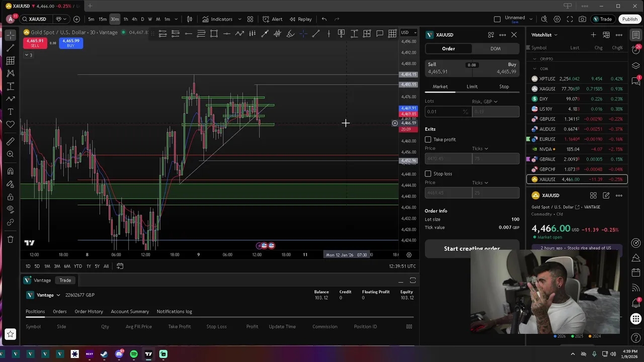
Task: Open the Risk, GBP dropdown
Action: [x=485, y=102]
